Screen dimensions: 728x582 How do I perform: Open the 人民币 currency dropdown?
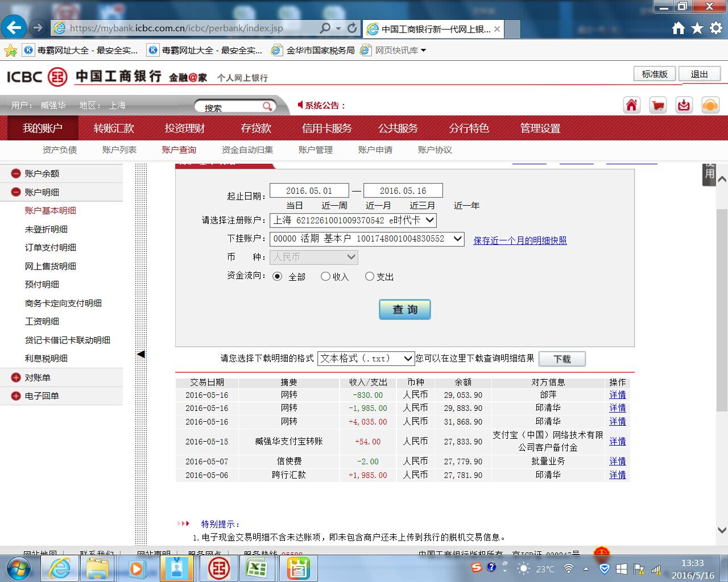314,257
